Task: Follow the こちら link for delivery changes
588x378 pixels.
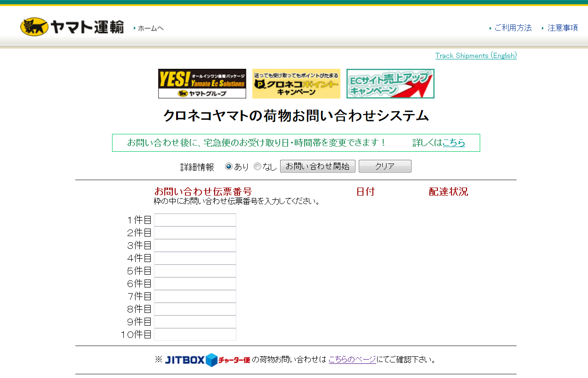Action: point(453,143)
